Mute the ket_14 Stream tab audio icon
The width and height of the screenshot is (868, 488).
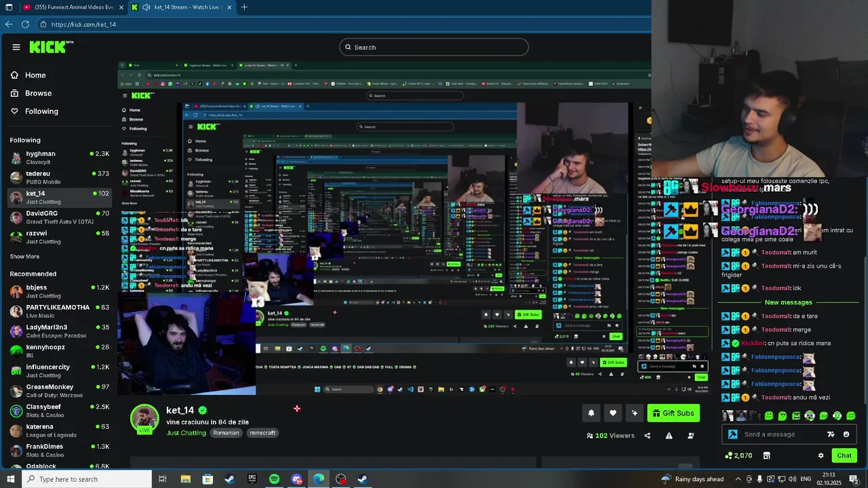tap(146, 7)
